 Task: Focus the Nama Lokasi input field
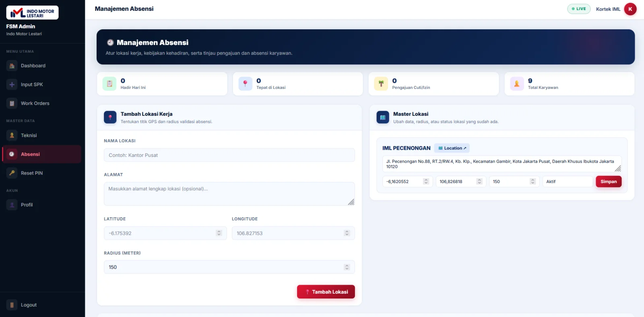tap(229, 155)
